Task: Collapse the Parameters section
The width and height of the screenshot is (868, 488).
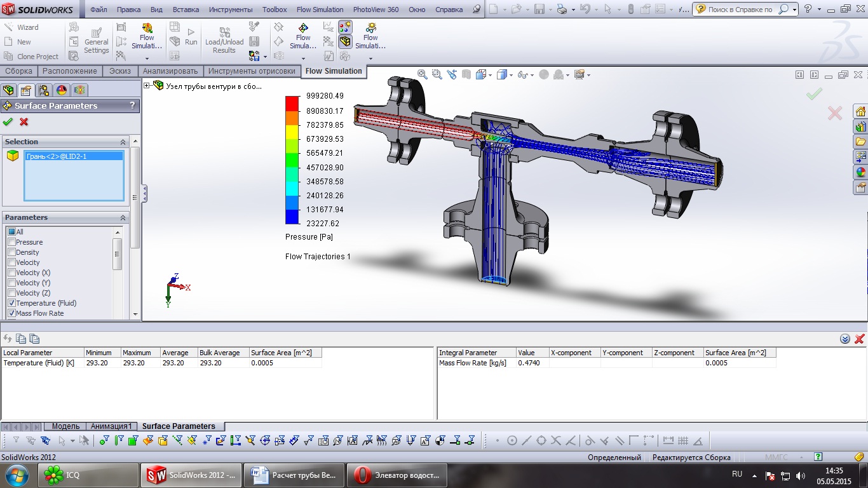Action: 123,217
